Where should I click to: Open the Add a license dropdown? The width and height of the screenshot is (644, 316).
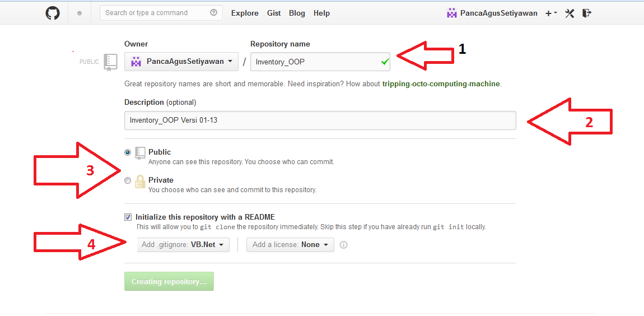coord(291,244)
